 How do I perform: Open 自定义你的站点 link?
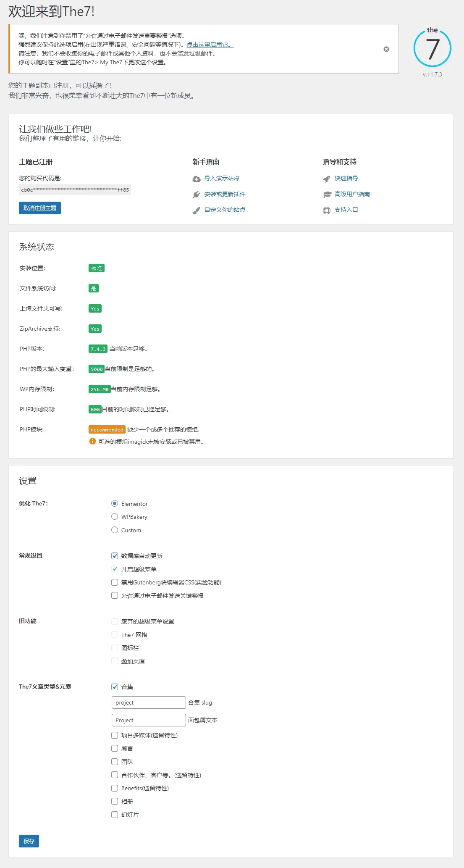(225, 210)
